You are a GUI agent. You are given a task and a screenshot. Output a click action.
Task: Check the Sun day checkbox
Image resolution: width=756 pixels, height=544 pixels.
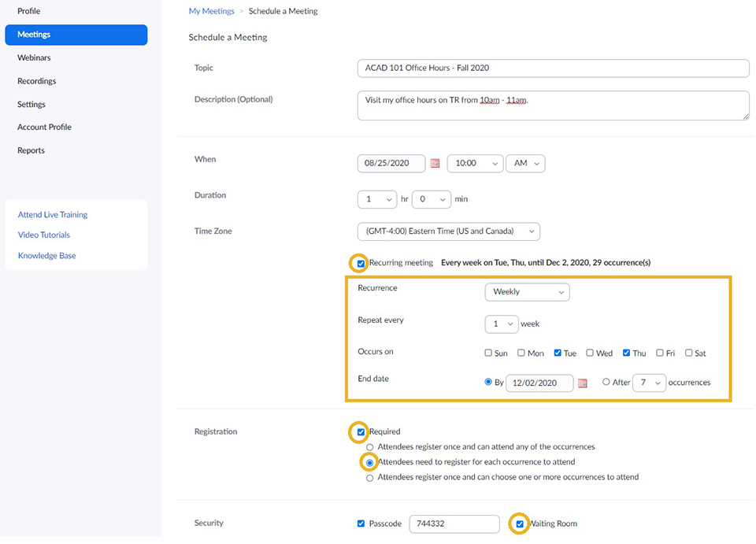click(x=488, y=353)
